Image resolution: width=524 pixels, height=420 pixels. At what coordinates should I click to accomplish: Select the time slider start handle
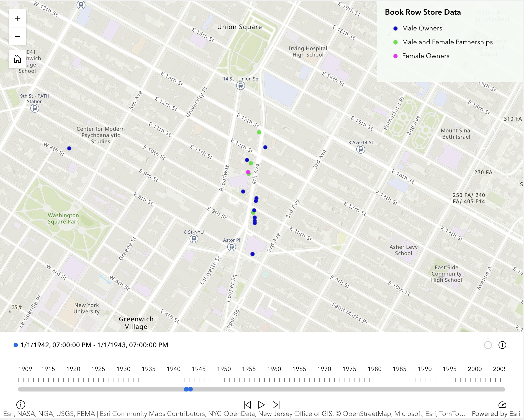click(186, 389)
